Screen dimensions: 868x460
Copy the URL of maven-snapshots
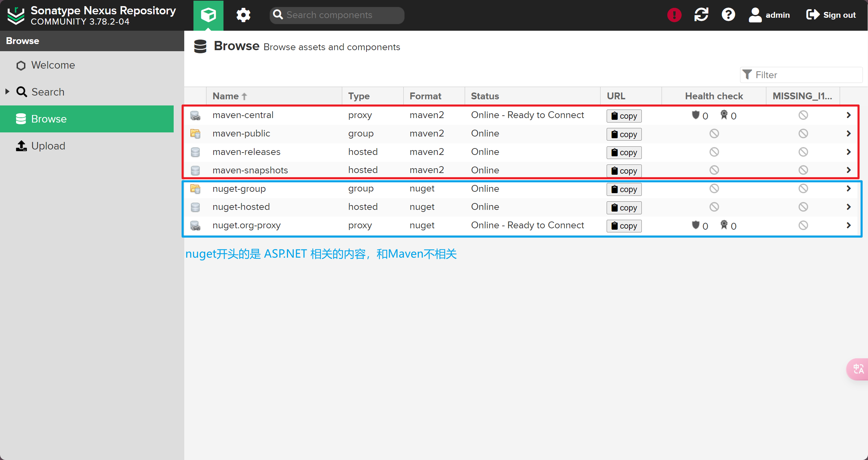(x=624, y=171)
